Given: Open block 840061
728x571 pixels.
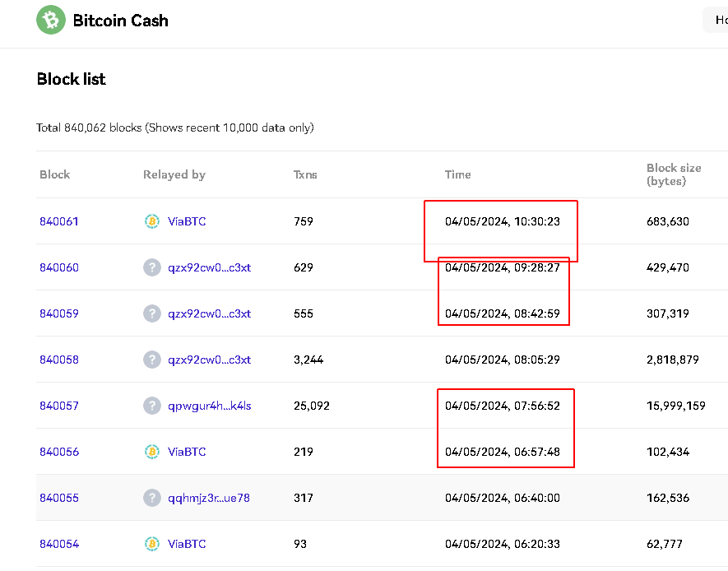Looking at the screenshot, I should (59, 221).
